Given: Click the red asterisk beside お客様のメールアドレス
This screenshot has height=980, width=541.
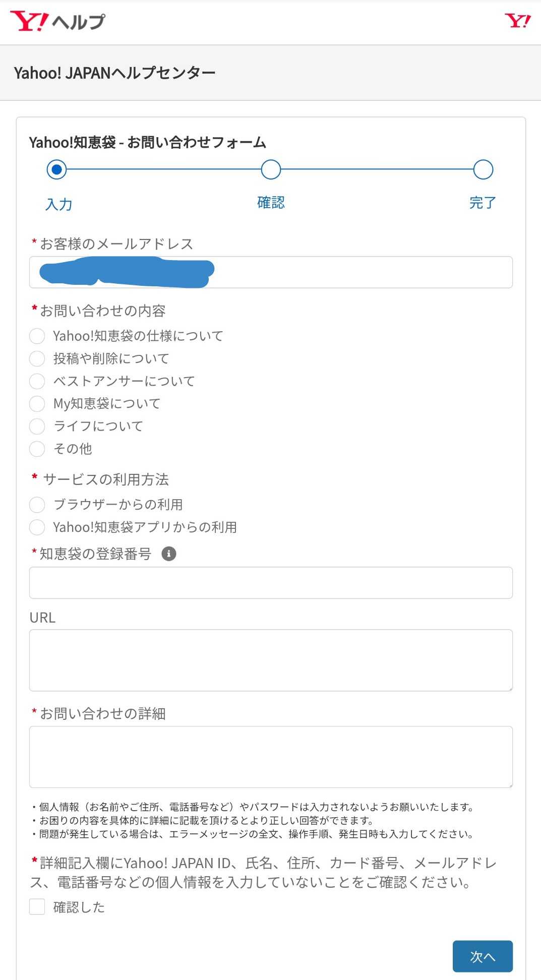Looking at the screenshot, I should 33,243.
